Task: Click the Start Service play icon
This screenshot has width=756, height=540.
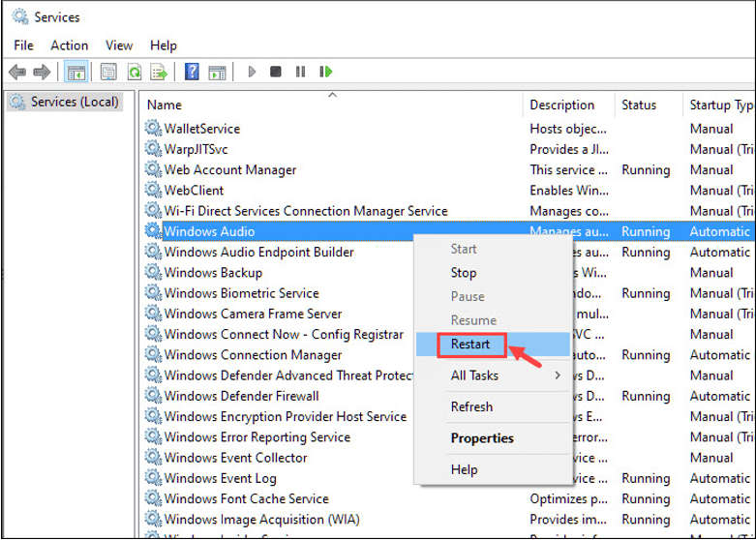Action: click(252, 72)
